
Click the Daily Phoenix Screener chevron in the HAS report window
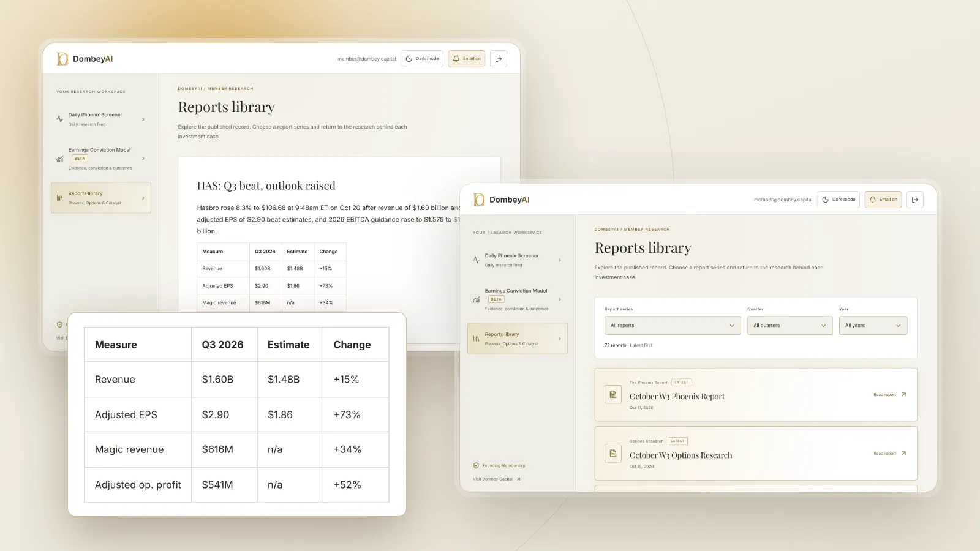[x=143, y=119]
